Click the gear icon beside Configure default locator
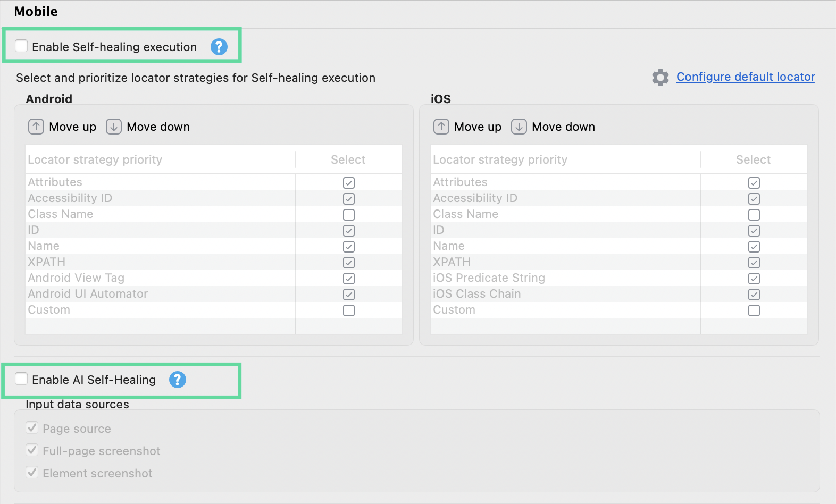Viewport: 836px width, 504px height. [x=660, y=77]
